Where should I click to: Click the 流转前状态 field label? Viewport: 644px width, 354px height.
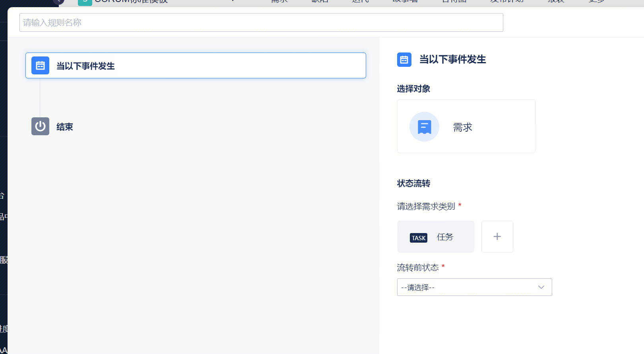point(418,268)
